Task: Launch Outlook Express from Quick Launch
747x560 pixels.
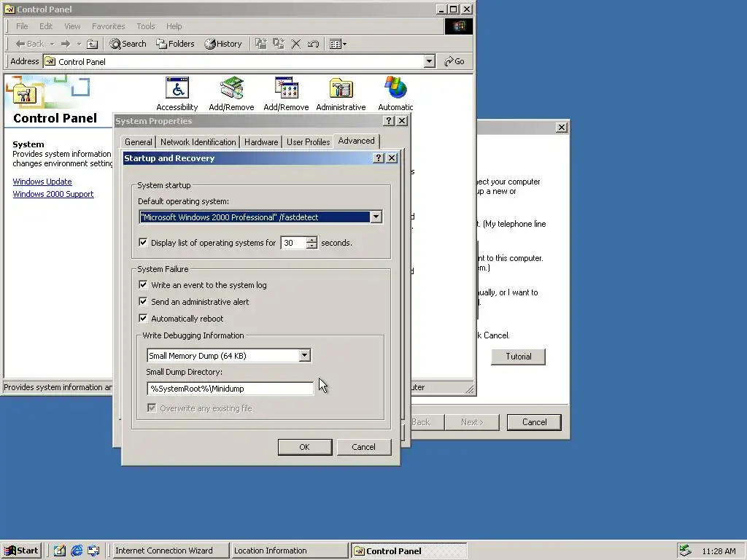Action: [x=94, y=551]
